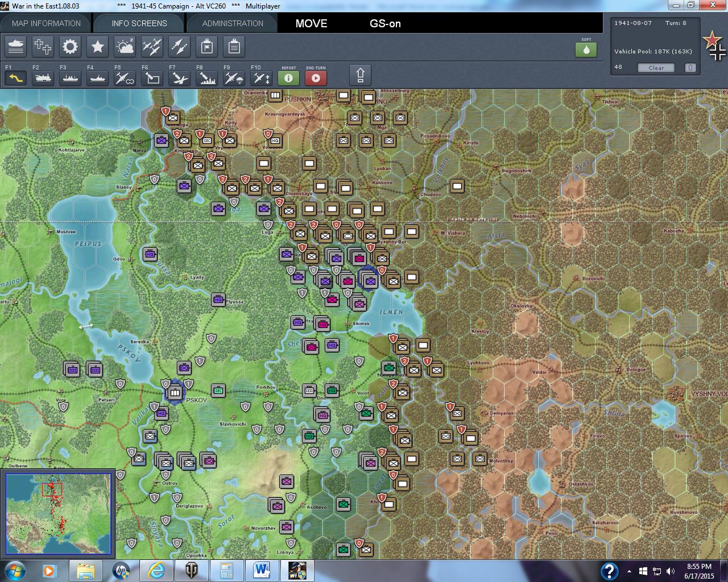Select F9 Air Transport mode
Viewport: 728px width, 582px height.
tap(234, 77)
